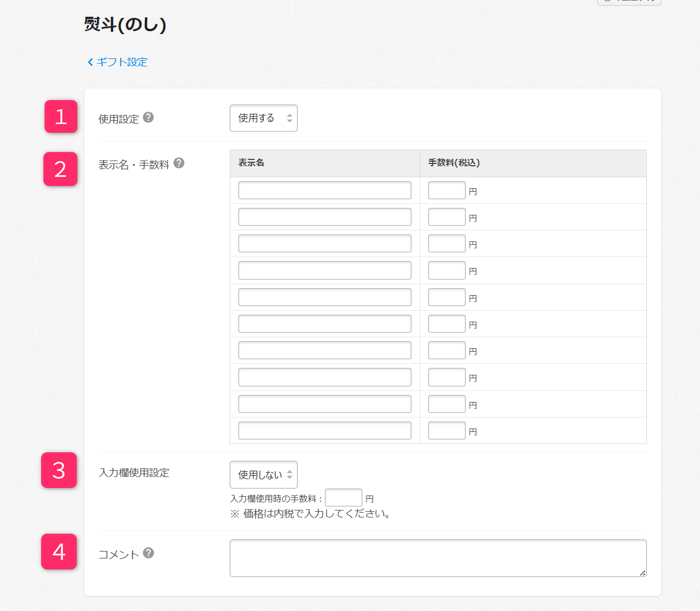Click the 表示名 column header
Image resolution: width=700 pixels, height=611 pixels.
(x=252, y=163)
